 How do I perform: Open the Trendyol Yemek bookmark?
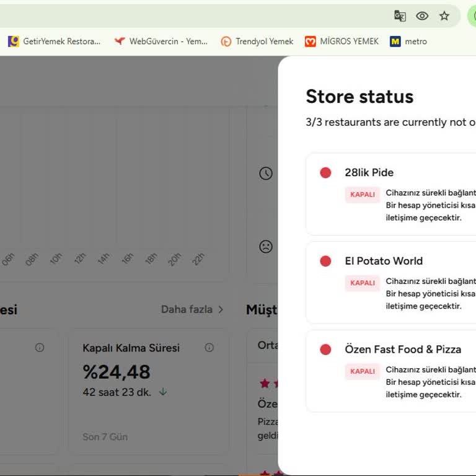coord(257,42)
